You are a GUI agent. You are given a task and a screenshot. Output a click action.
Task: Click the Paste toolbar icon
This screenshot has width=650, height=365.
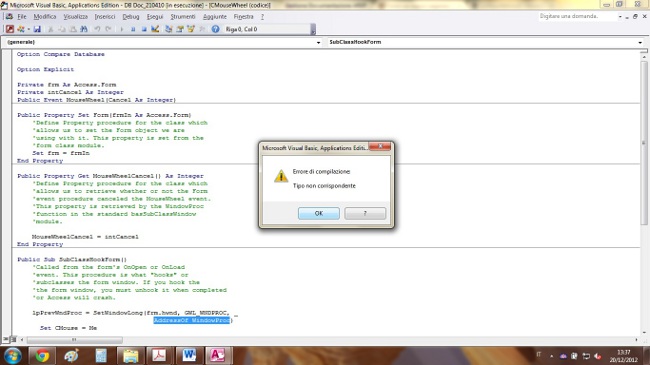tap(73, 29)
